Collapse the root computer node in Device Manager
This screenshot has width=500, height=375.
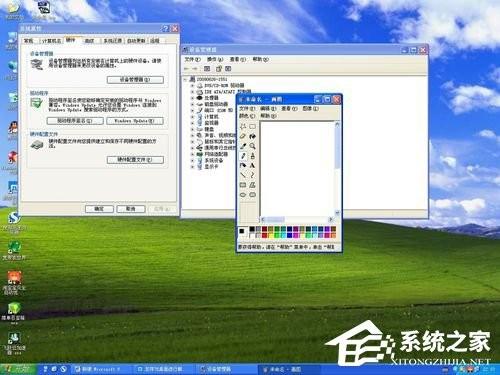[186, 79]
